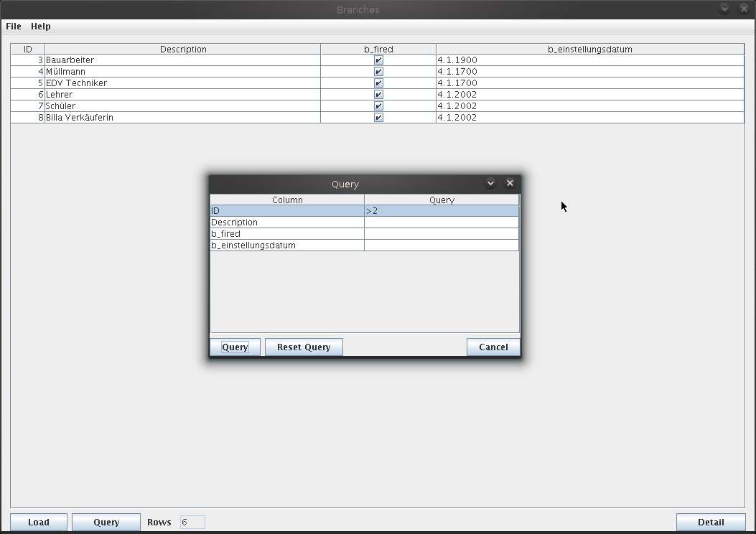The image size is (756, 534).
Task: Click the Query dialog's roll-down arrow icon
Action: coord(490,183)
